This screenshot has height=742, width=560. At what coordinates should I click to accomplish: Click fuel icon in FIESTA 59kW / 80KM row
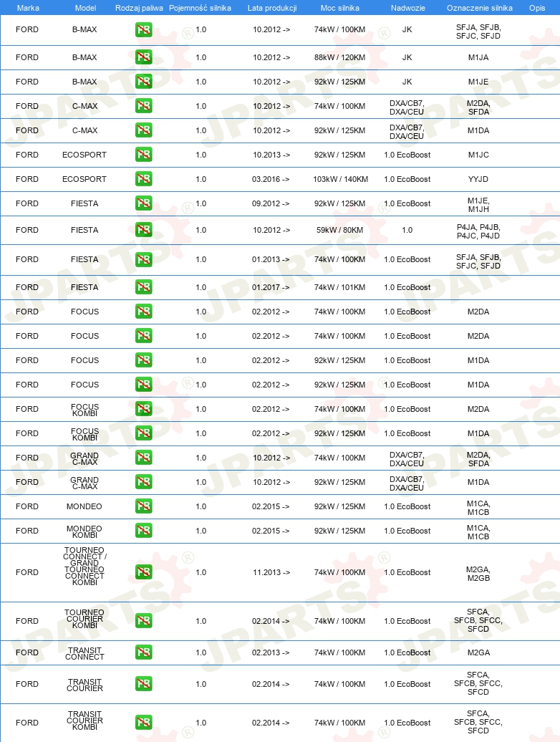tap(144, 230)
